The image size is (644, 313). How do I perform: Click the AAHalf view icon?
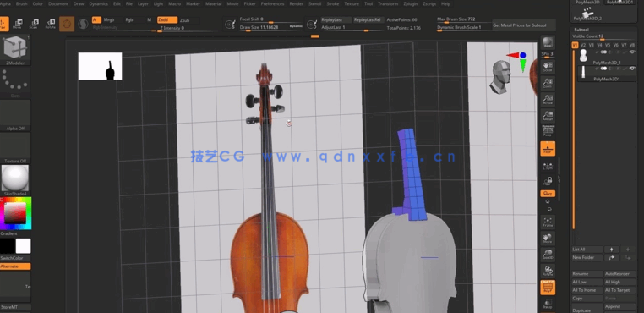pyautogui.click(x=547, y=115)
